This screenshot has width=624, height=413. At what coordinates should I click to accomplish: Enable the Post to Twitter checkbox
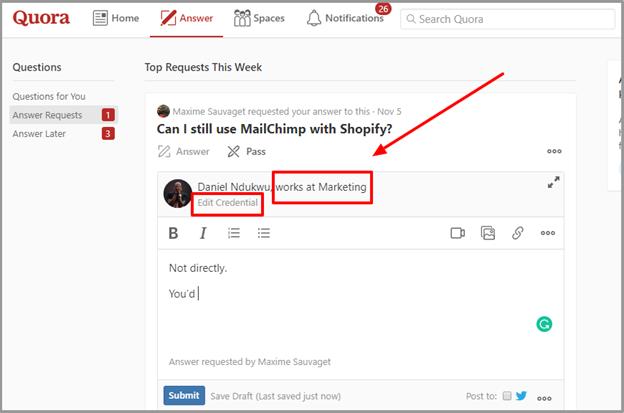coord(507,396)
